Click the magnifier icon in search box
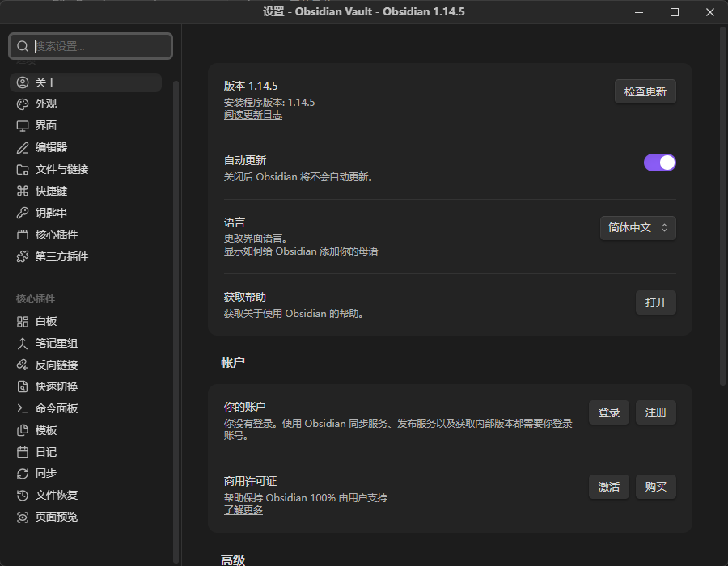 (23, 46)
